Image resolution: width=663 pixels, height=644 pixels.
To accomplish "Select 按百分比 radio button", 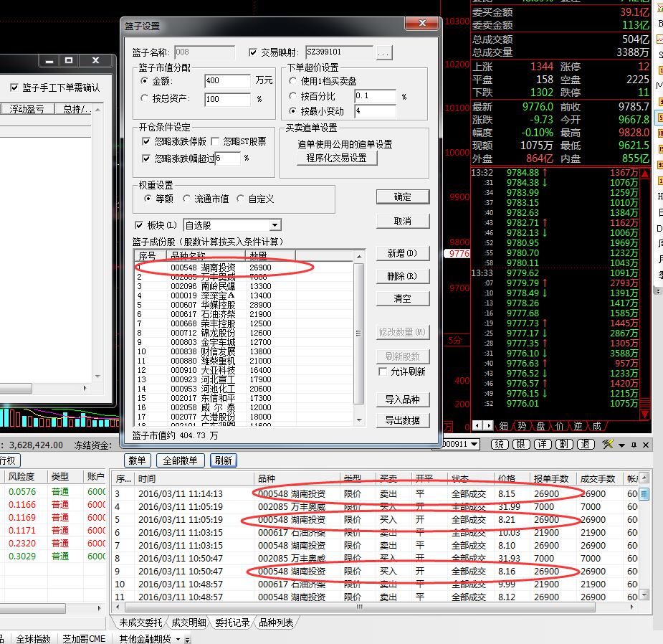I will 292,96.
